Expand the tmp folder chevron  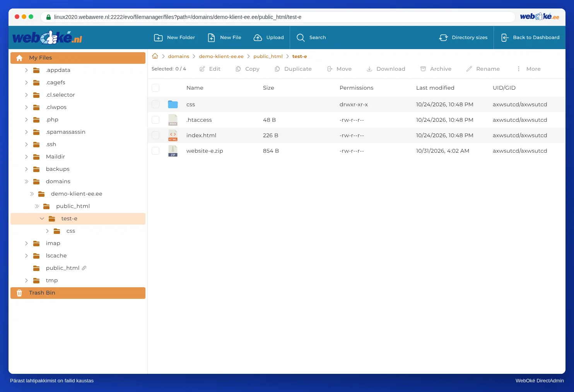26,280
